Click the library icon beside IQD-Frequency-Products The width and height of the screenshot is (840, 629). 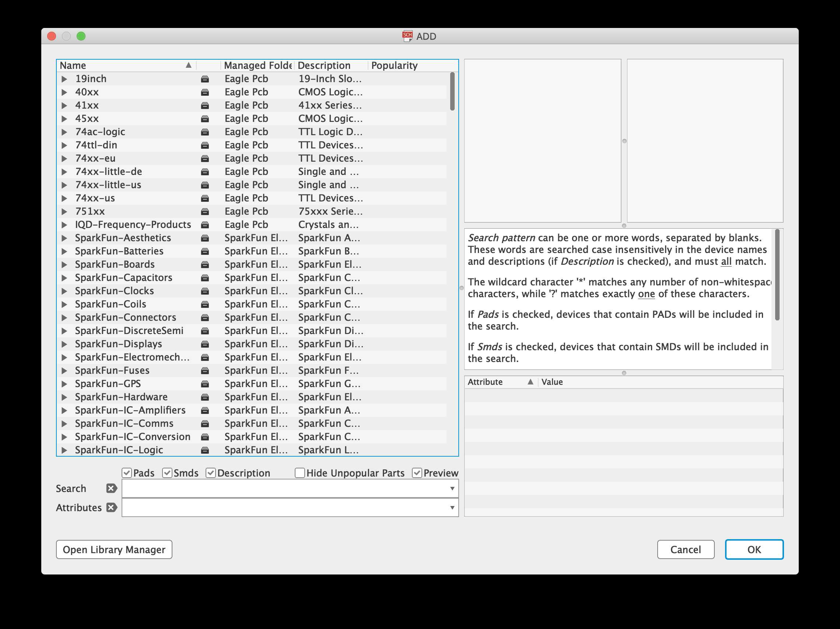[x=205, y=225]
